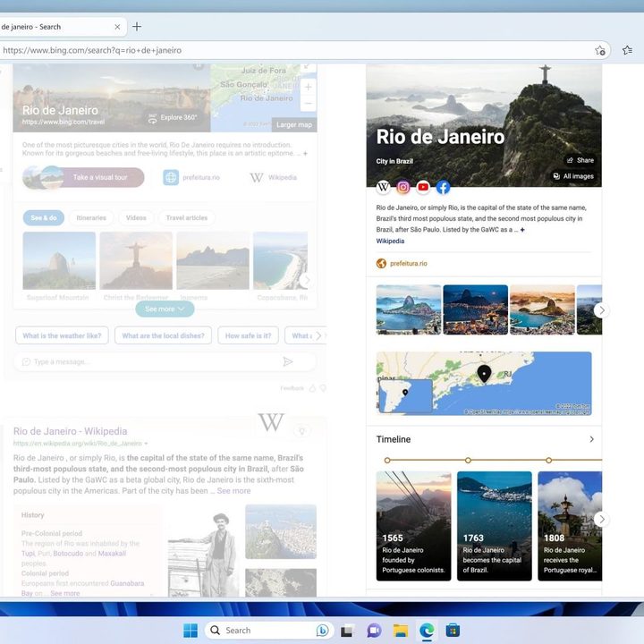Select the 1763 timeline marker dot
Screen dimensions: 644x644
[468, 461]
